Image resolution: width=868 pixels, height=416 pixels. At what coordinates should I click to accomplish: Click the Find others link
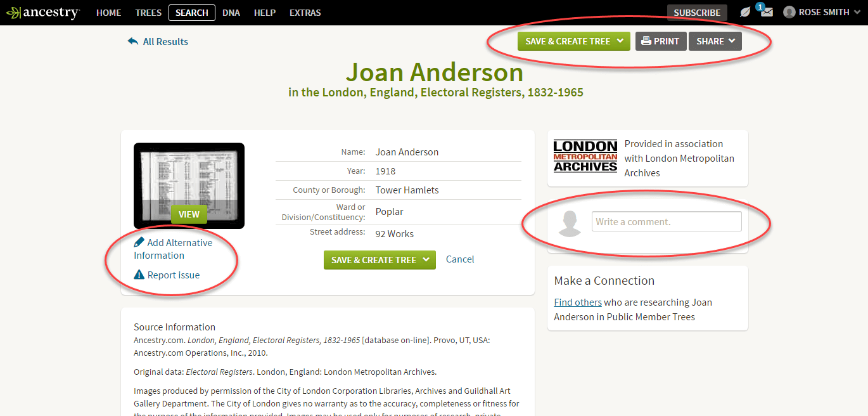578,302
